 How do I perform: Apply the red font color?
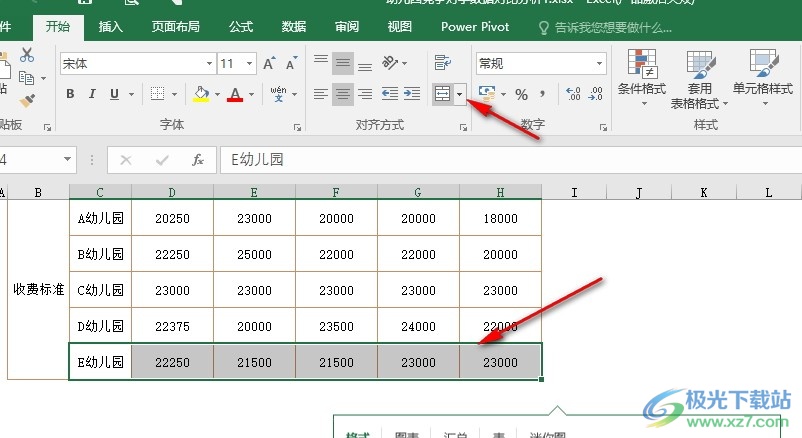pos(235,94)
